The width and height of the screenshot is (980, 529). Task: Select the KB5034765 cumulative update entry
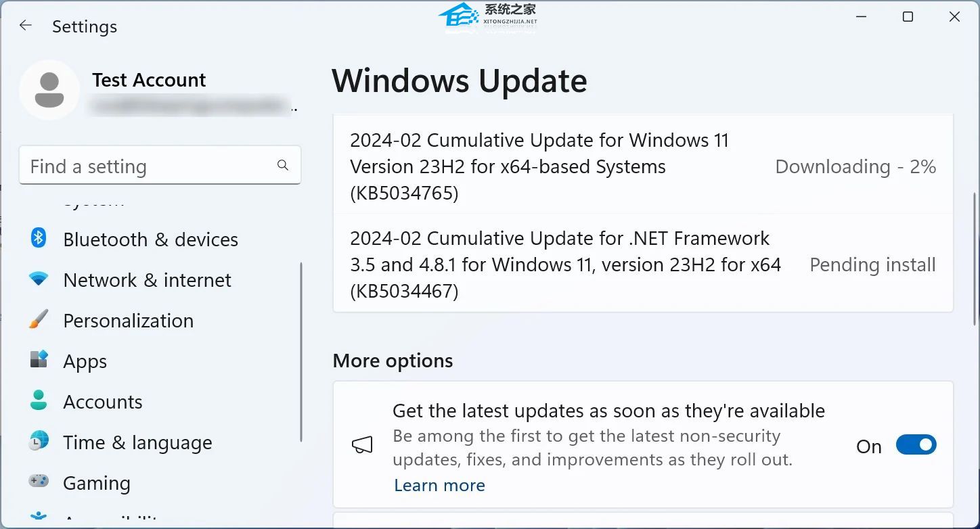539,166
